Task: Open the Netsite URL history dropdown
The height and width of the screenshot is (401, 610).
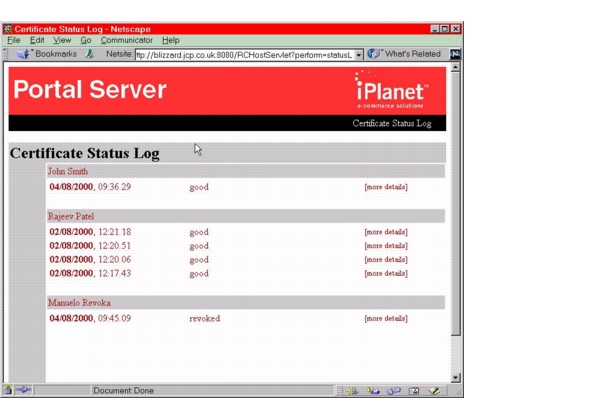Action: tap(359, 55)
